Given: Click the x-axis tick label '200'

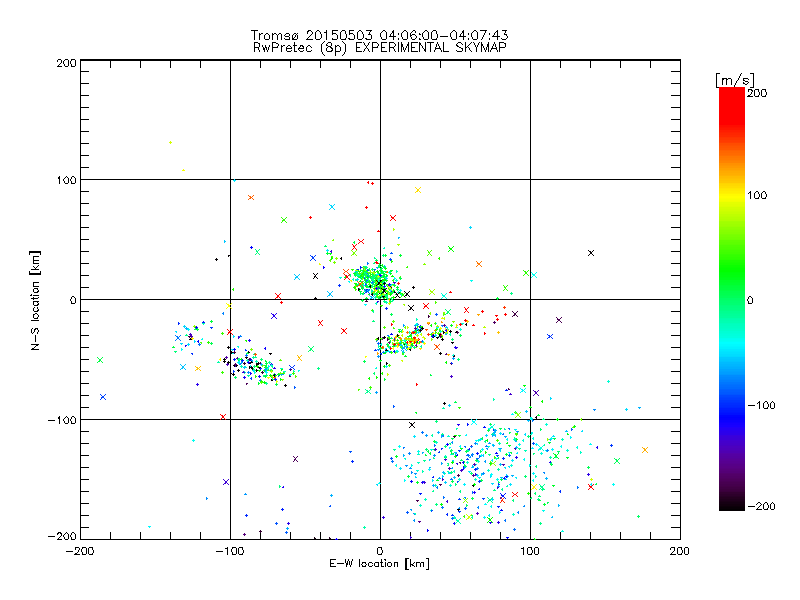Looking at the screenshot, I should [680, 551].
